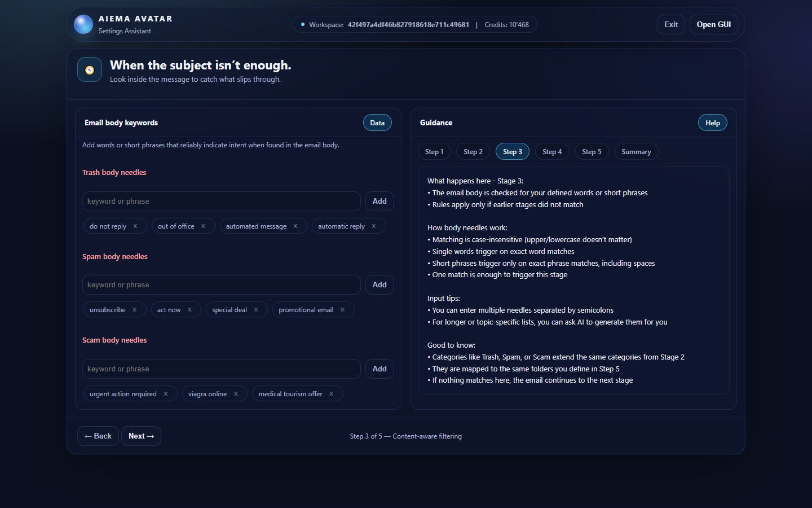
Task: Open the Summary guidance tab
Action: (636, 152)
